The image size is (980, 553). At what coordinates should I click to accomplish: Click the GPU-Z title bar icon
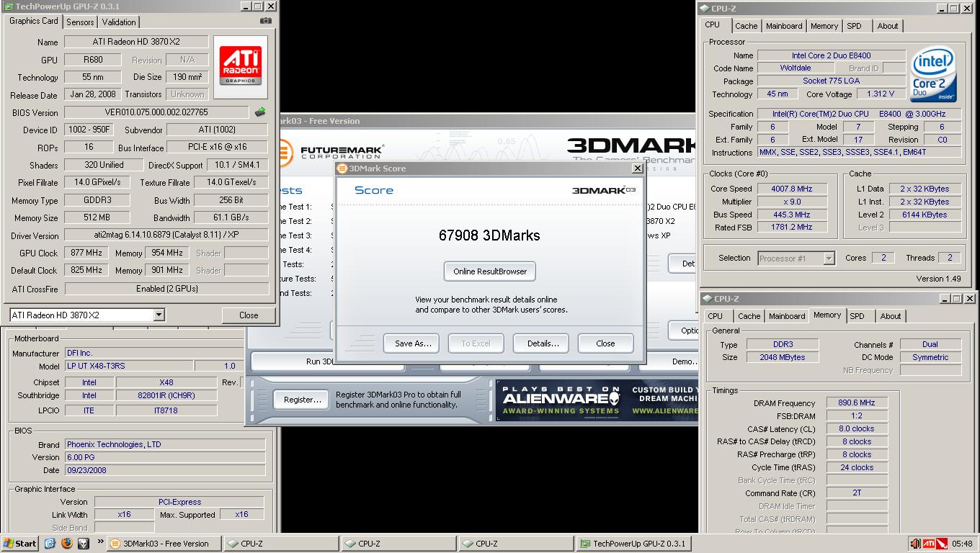click(x=9, y=6)
